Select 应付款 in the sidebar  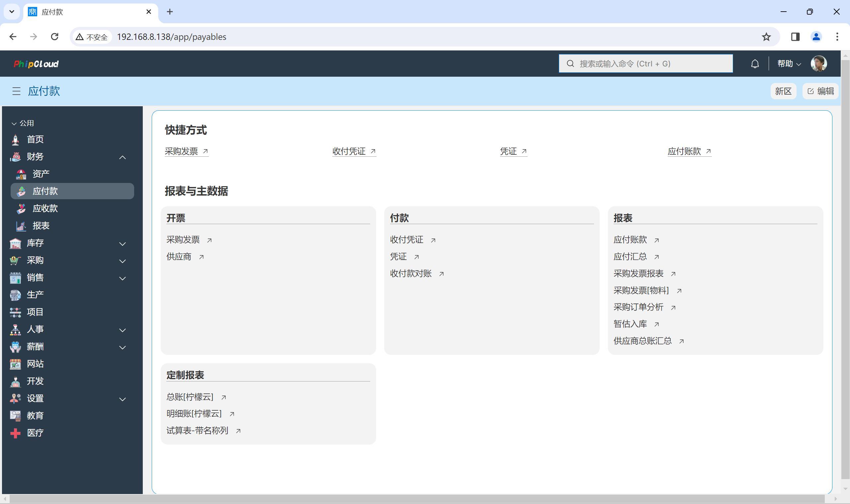[72, 191]
